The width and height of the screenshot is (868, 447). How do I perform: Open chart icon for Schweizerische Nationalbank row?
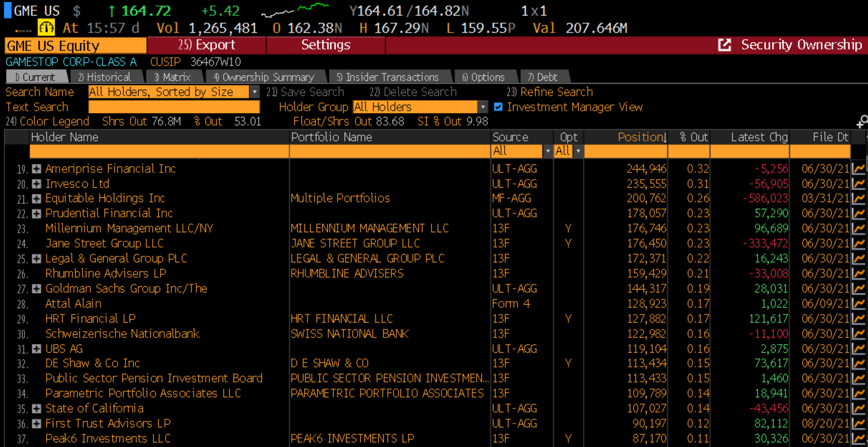pyautogui.click(x=859, y=334)
